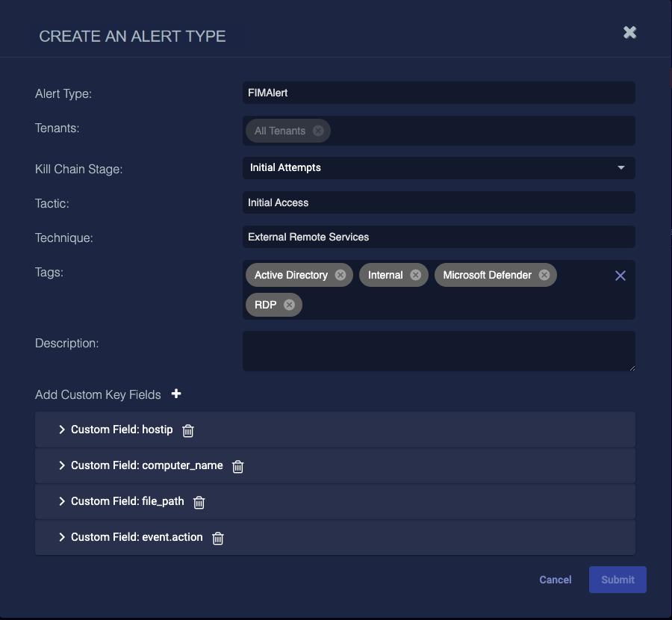Remove the All Tenants chip

click(318, 131)
